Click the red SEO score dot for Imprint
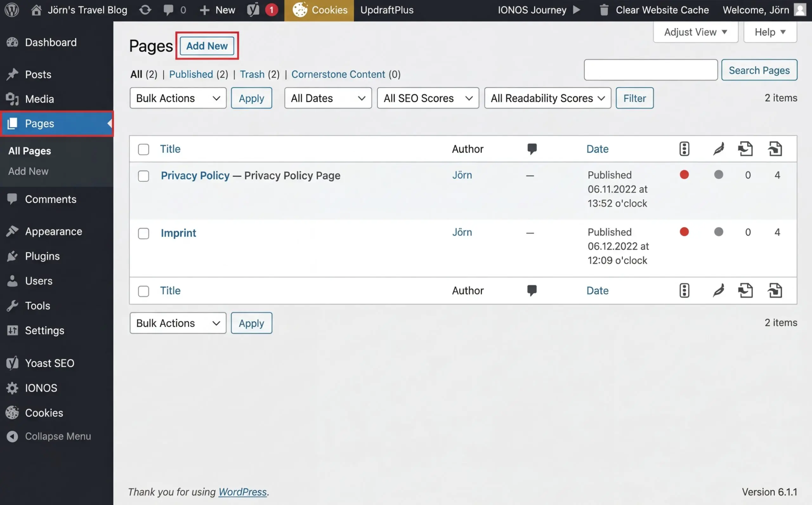The height and width of the screenshot is (505, 812). click(x=684, y=232)
